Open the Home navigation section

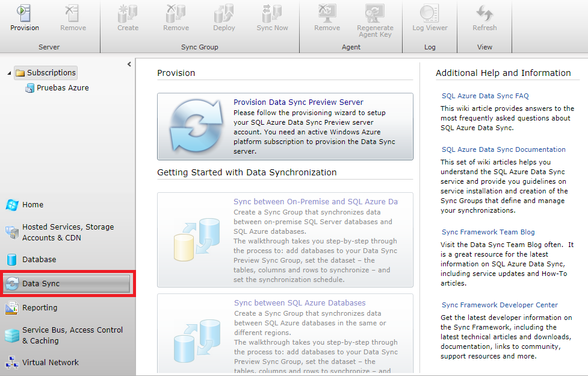pyautogui.click(x=32, y=205)
